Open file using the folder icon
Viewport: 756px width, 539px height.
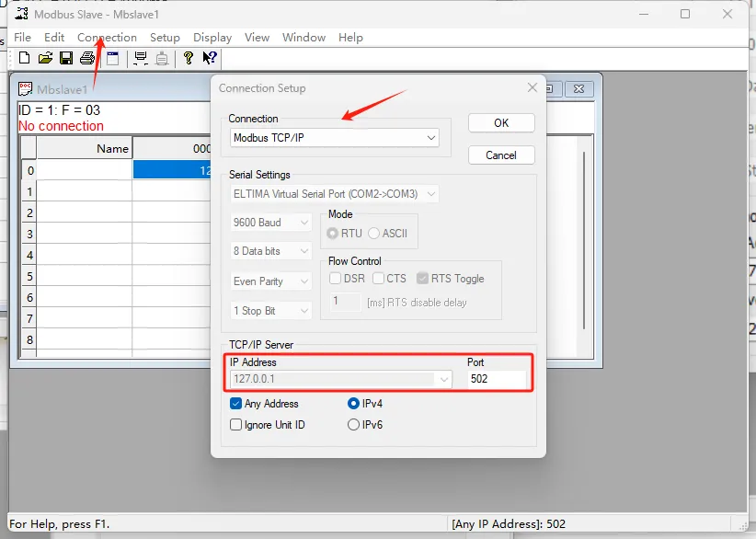pyautogui.click(x=45, y=58)
